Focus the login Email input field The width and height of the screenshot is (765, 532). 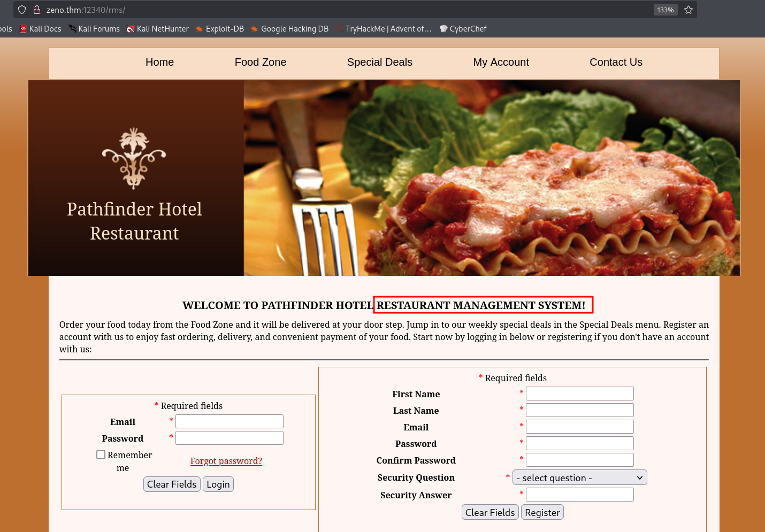point(230,421)
